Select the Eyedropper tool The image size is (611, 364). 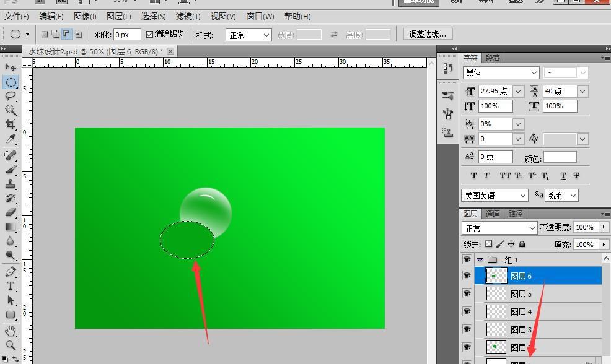[x=11, y=139]
